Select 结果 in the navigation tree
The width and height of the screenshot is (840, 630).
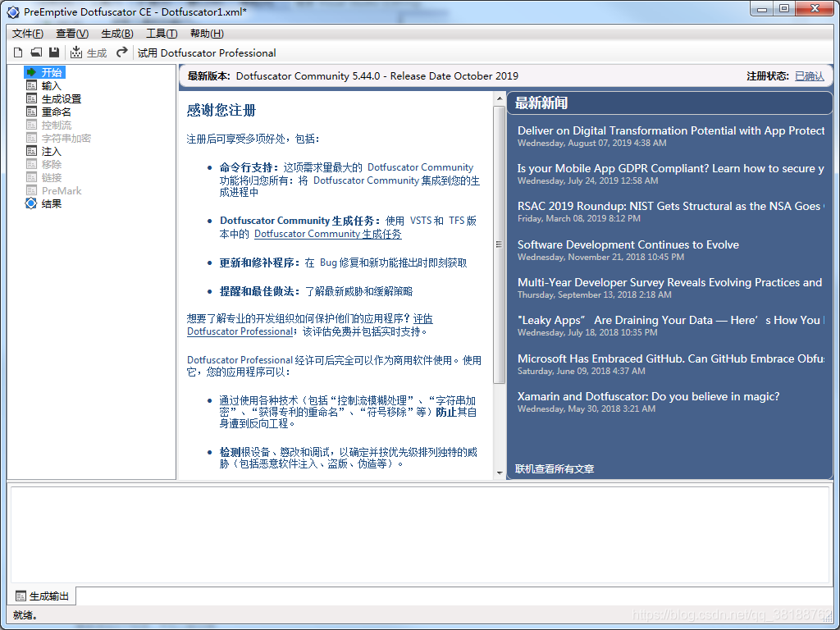[52, 204]
